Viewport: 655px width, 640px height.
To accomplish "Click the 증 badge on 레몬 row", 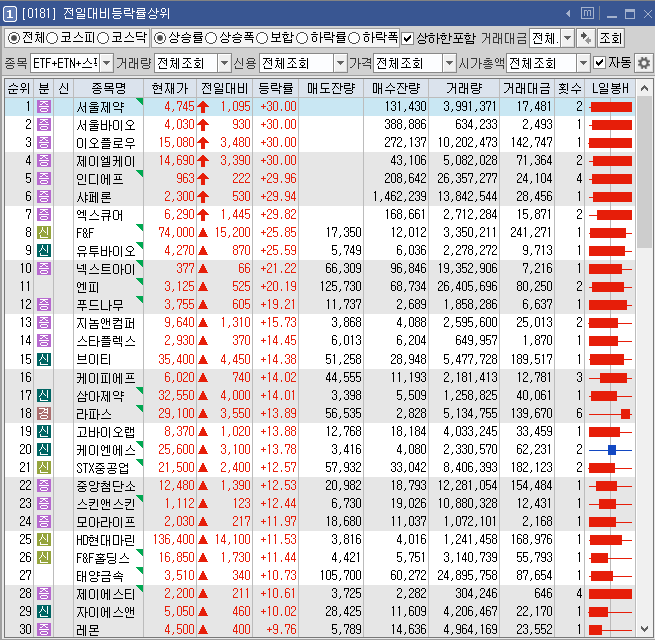I will [44, 629].
